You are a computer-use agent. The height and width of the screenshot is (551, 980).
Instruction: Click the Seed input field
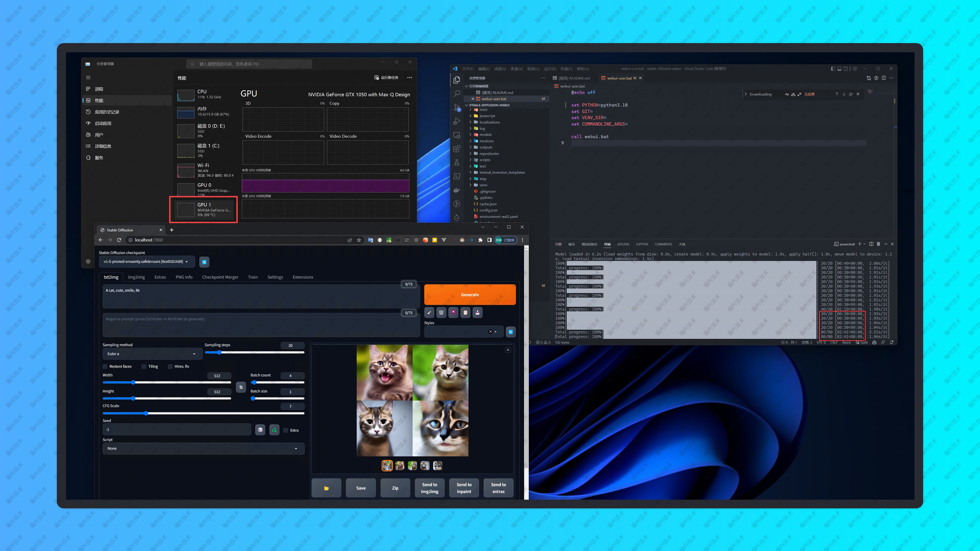coord(177,430)
